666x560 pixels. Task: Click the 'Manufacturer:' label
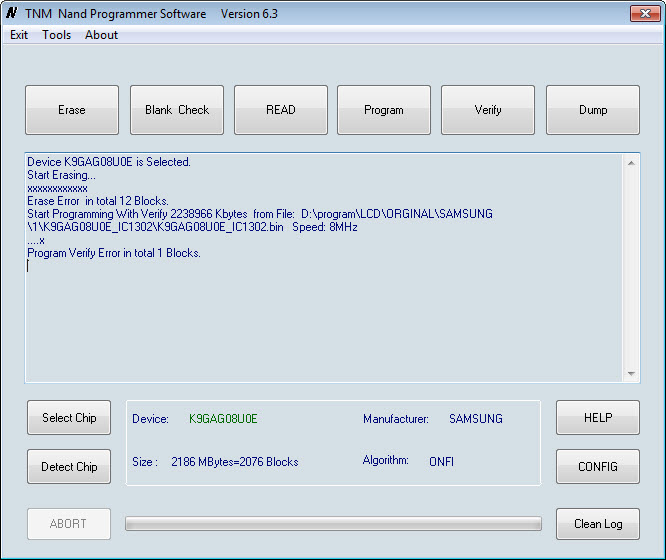click(396, 419)
